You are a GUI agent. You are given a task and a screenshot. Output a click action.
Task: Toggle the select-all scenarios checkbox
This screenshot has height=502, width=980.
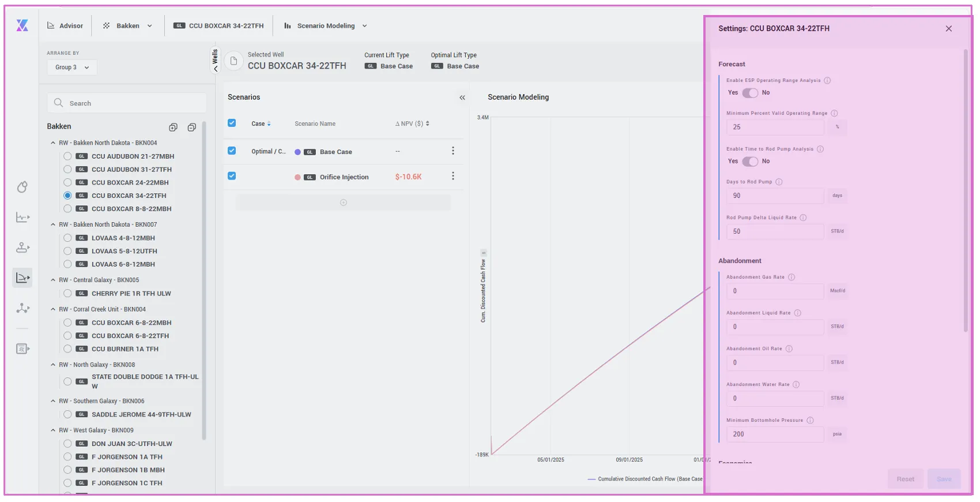point(232,123)
